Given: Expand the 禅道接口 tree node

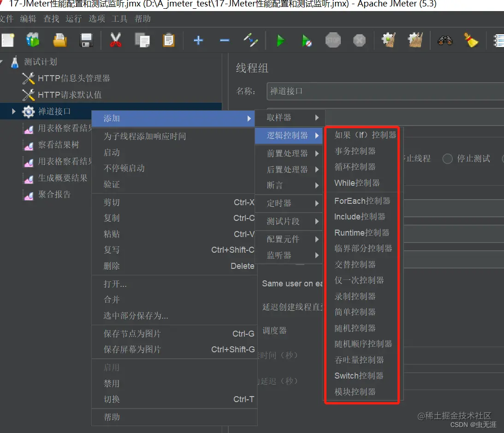Looking at the screenshot, I should click(12, 111).
